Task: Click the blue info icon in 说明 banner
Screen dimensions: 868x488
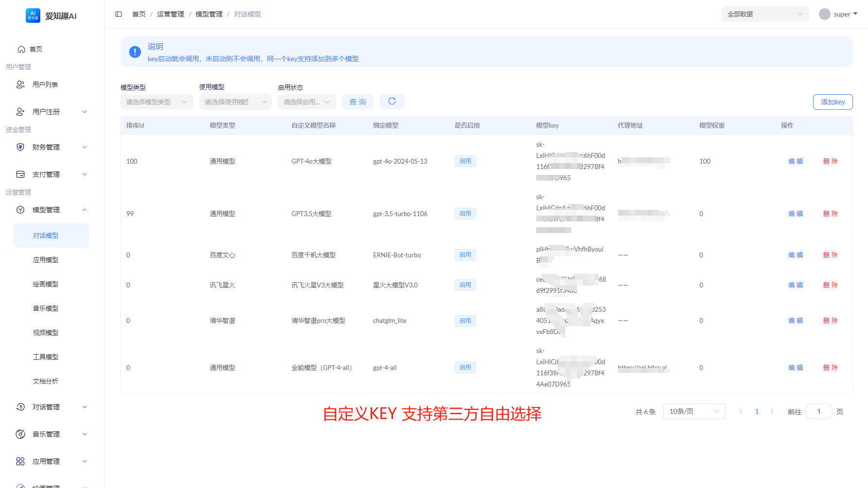Action: tap(135, 52)
